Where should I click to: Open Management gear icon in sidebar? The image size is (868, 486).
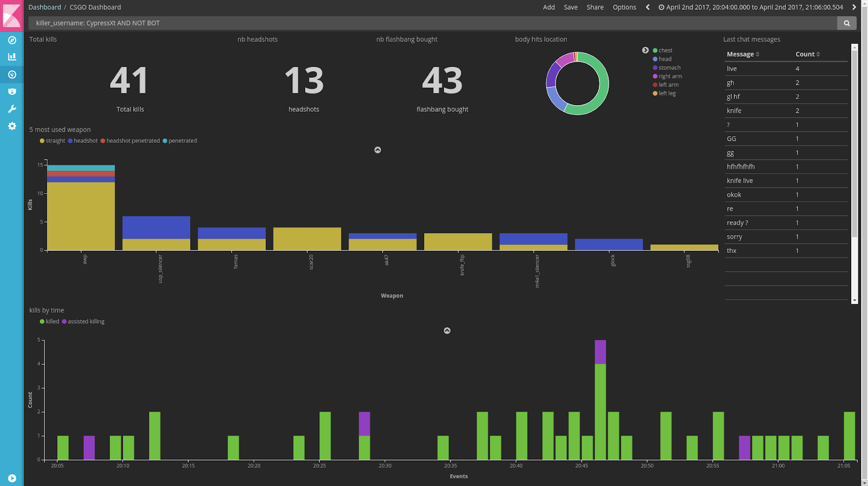[12, 126]
